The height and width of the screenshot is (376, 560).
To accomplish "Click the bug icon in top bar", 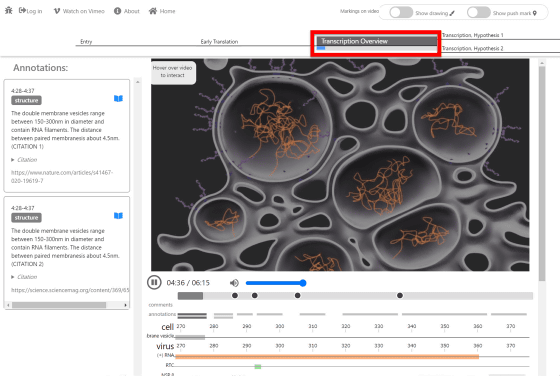I will tap(9, 11).
